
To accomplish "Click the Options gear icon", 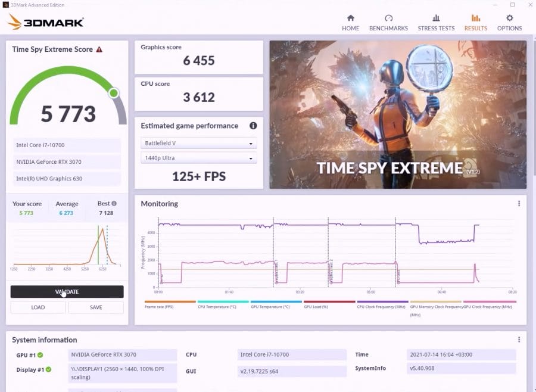I will [x=509, y=18].
